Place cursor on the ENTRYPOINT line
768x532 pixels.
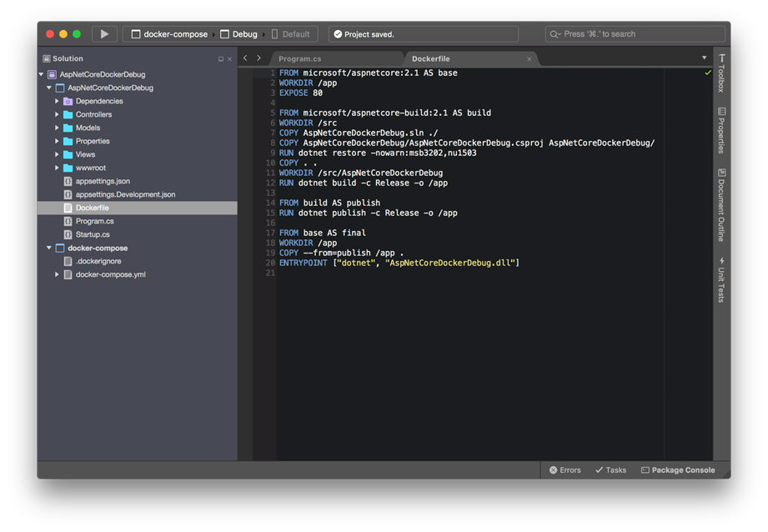(399, 263)
